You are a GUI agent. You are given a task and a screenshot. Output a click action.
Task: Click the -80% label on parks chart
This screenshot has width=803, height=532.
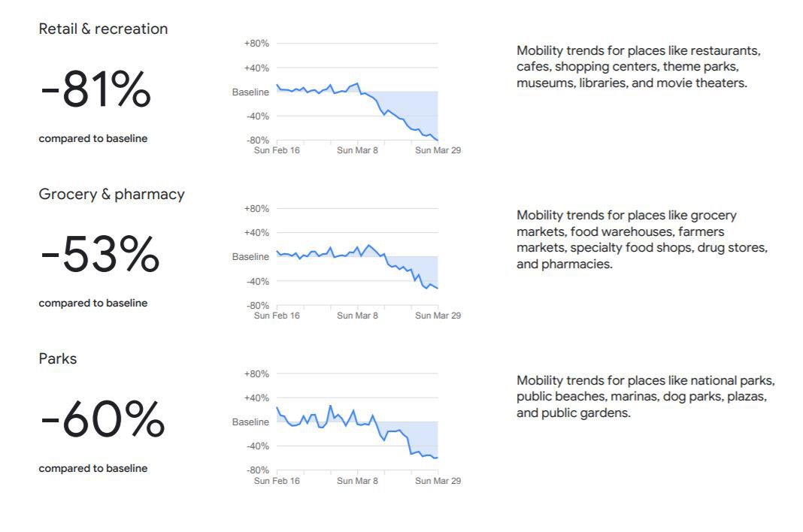point(256,470)
